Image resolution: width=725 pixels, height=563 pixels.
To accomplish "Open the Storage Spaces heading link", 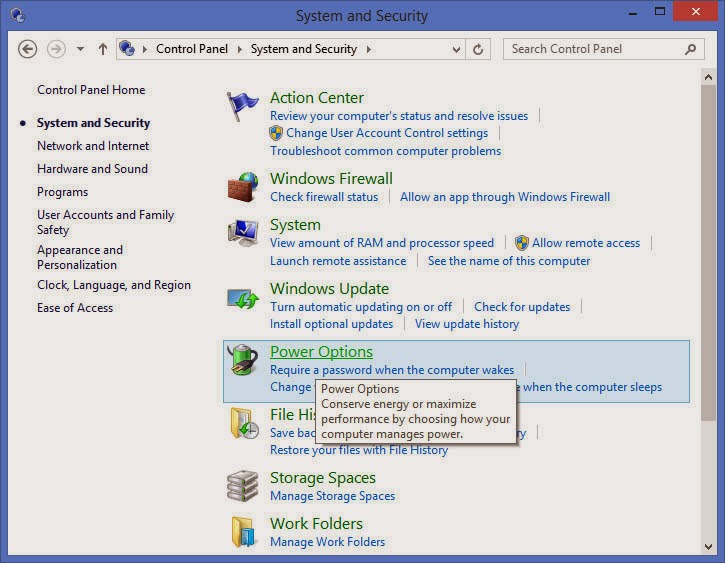I will coord(323,478).
